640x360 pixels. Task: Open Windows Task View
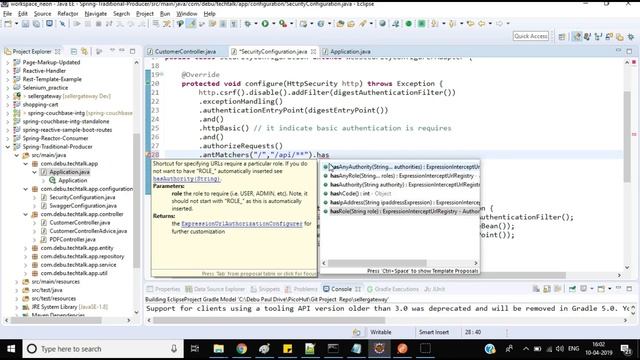coord(195,349)
